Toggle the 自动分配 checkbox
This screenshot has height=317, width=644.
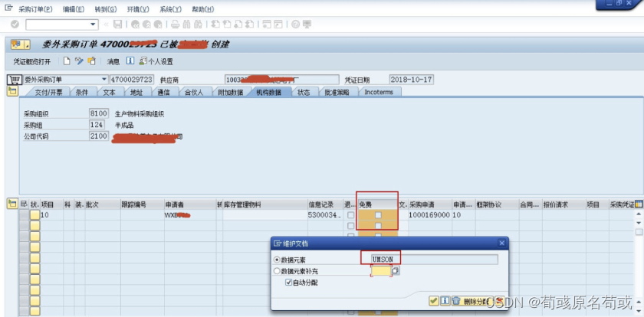click(288, 283)
